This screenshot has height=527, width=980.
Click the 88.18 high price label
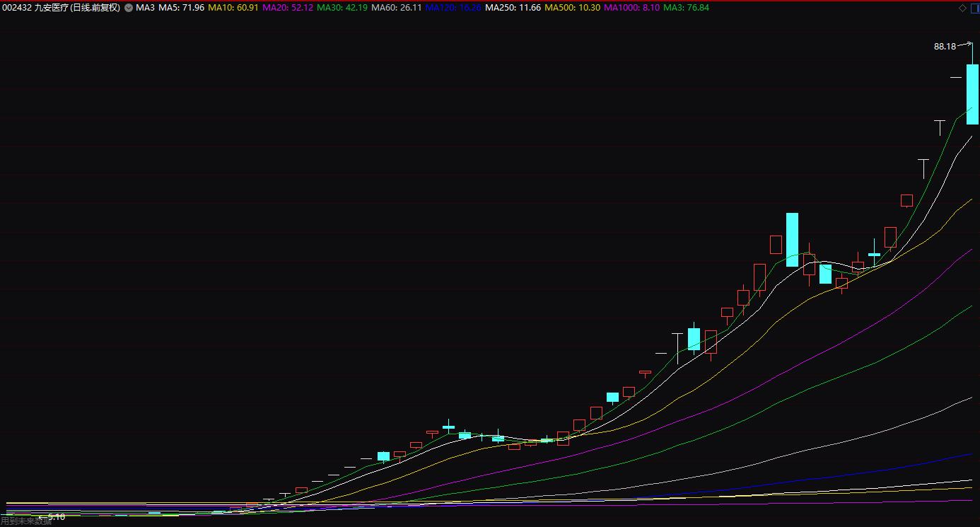[x=945, y=47]
